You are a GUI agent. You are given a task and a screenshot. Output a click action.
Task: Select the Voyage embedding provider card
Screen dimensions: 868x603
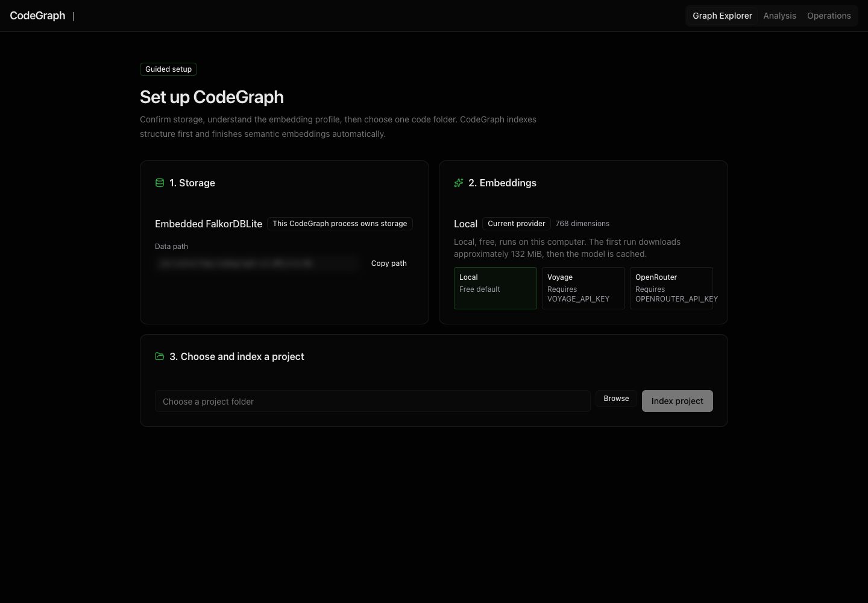point(583,288)
